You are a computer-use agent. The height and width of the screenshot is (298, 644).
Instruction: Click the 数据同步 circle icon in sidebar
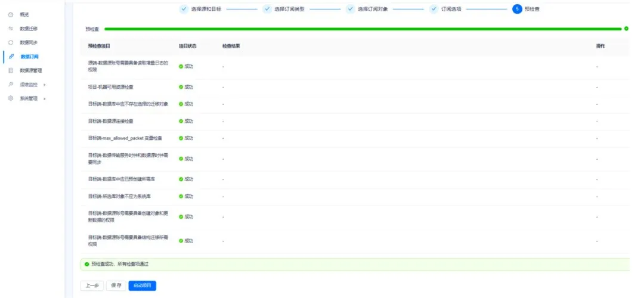point(11,42)
